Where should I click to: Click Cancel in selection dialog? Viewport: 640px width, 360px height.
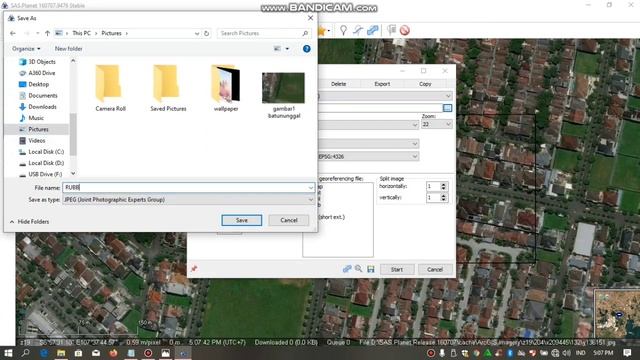tap(435, 269)
